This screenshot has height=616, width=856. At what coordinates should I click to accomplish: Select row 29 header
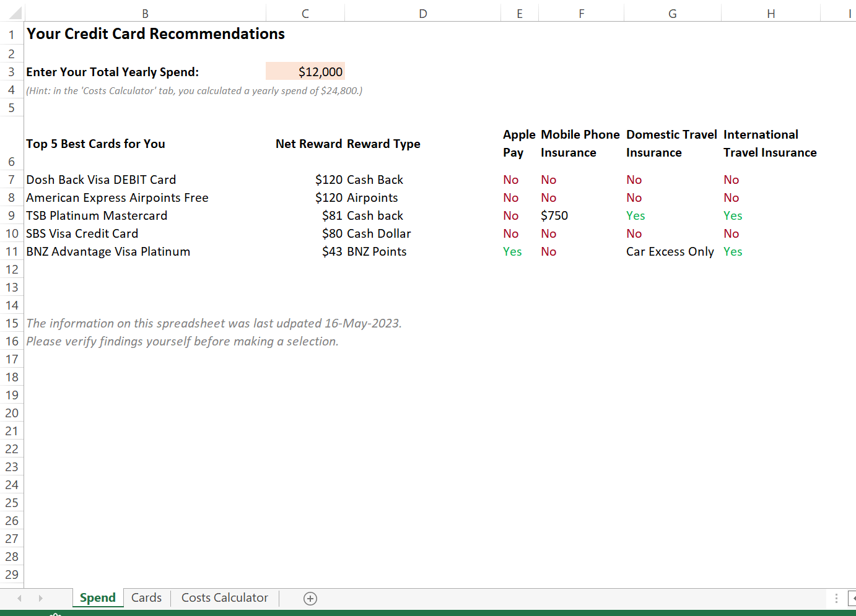tap(12, 575)
